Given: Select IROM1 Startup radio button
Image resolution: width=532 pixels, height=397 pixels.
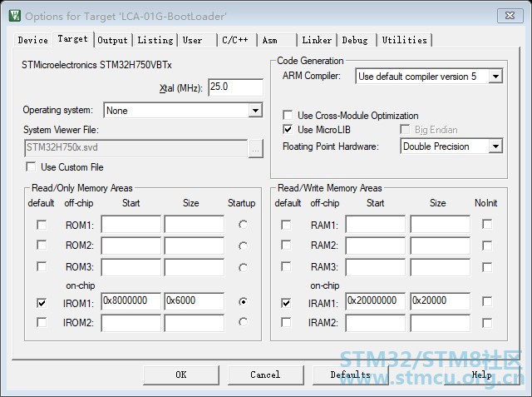Looking at the screenshot, I should tap(243, 301).
